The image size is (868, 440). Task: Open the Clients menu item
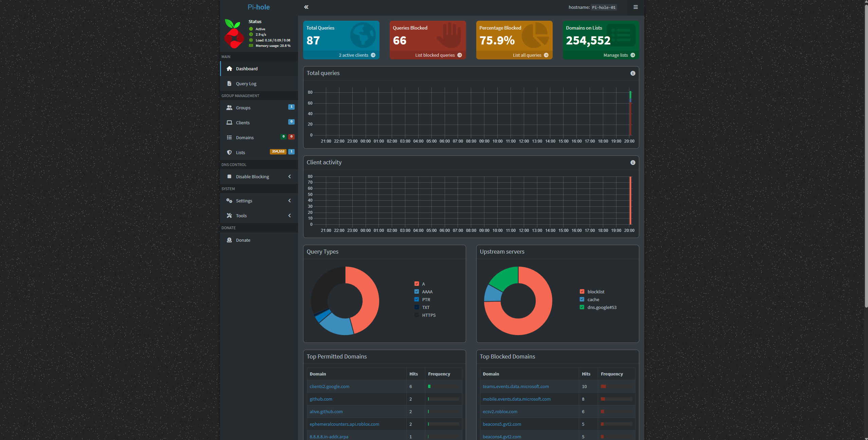(259, 123)
